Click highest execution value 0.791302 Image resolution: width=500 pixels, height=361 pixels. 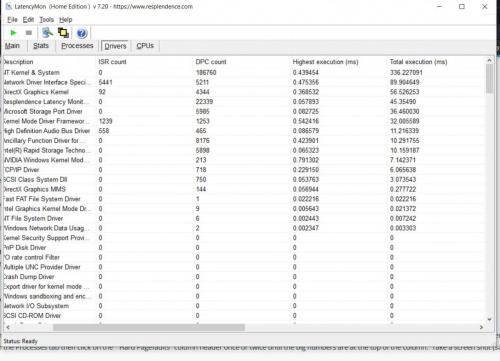coord(306,160)
